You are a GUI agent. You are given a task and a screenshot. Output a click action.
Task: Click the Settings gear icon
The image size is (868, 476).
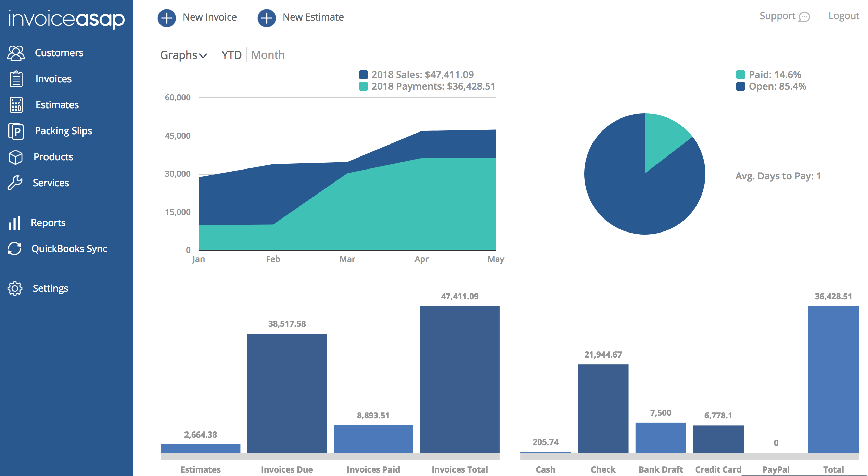[x=15, y=288]
